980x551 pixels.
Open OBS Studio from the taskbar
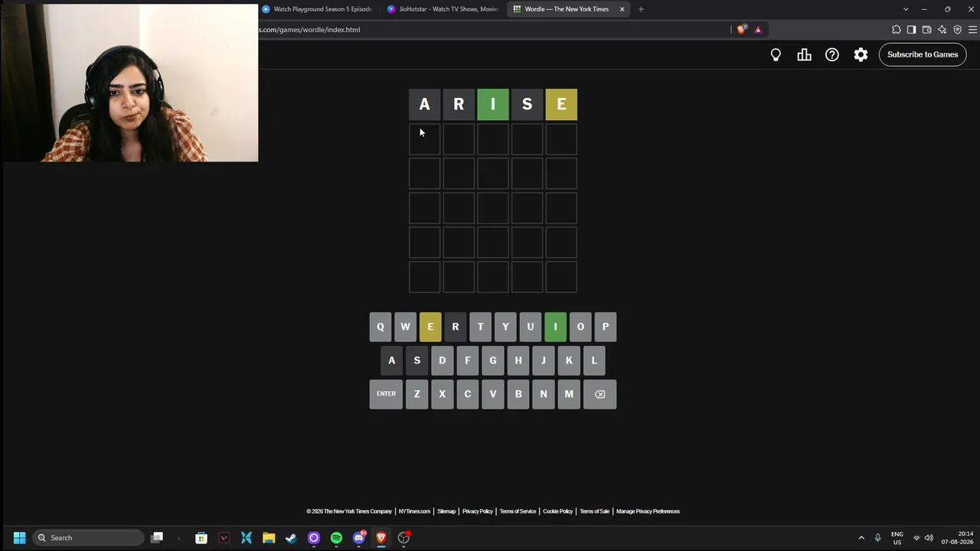click(x=403, y=538)
